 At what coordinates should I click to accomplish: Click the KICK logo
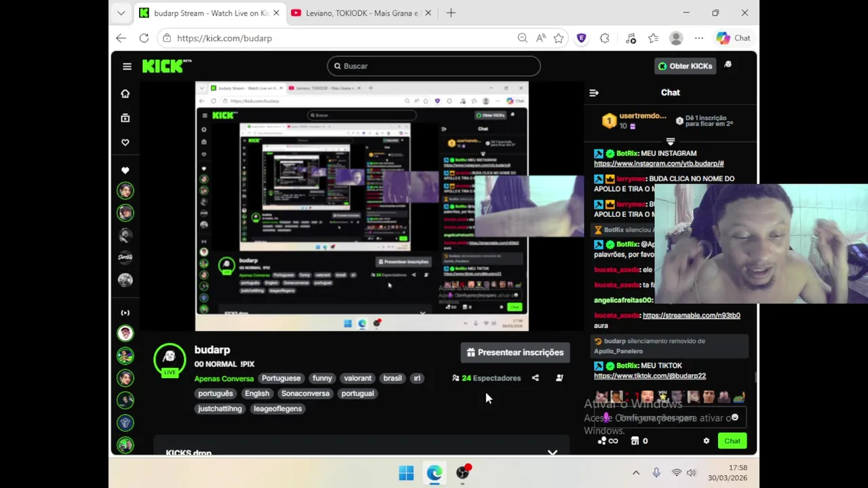click(x=167, y=66)
